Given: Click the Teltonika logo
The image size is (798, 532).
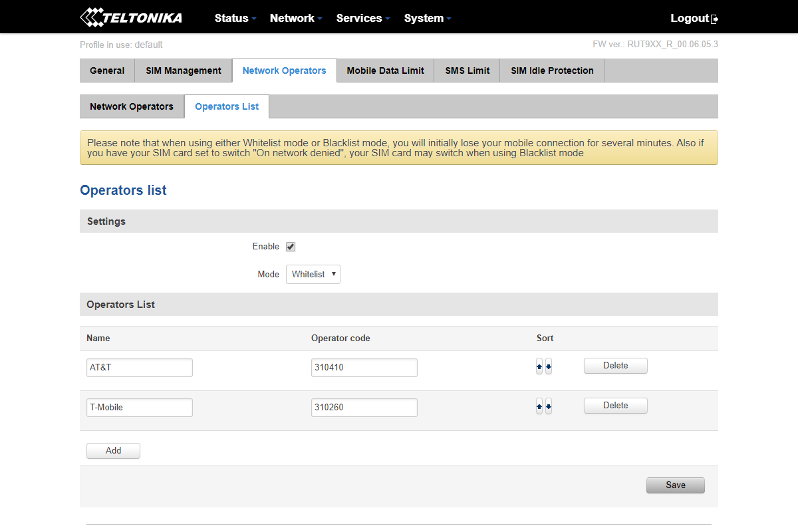Looking at the screenshot, I should [x=130, y=18].
